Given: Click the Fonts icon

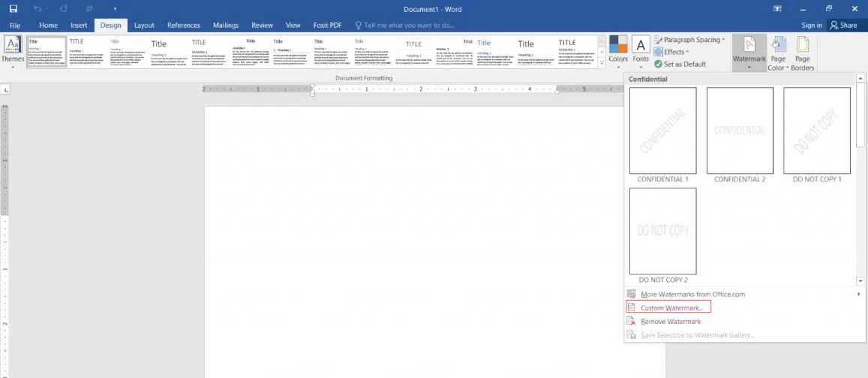Looking at the screenshot, I should click(x=641, y=43).
